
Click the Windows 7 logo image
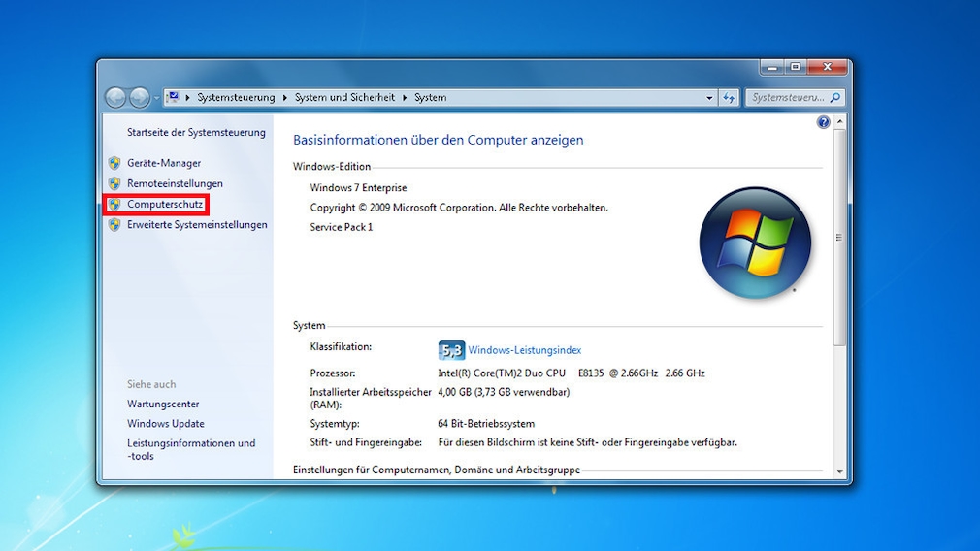[x=755, y=243]
